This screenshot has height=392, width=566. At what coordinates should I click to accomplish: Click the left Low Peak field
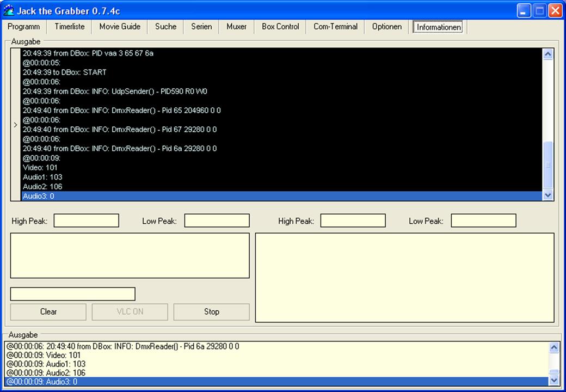217,220
